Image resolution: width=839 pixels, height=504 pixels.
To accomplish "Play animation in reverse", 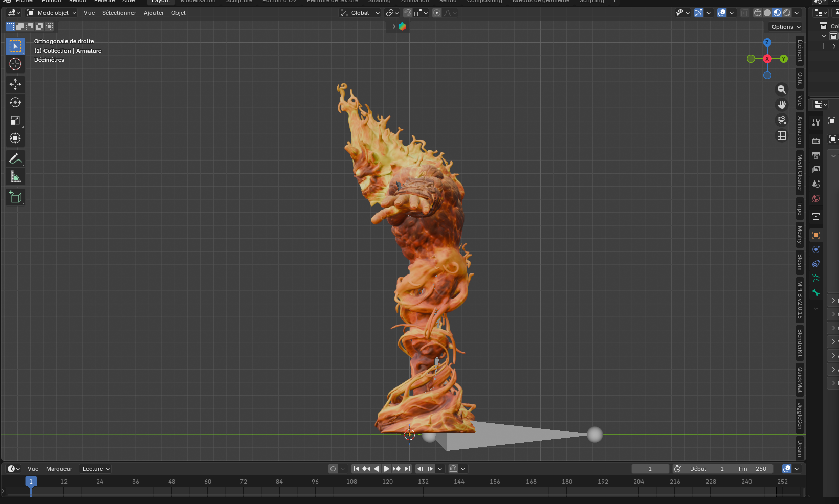I will [x=377, y=469].
